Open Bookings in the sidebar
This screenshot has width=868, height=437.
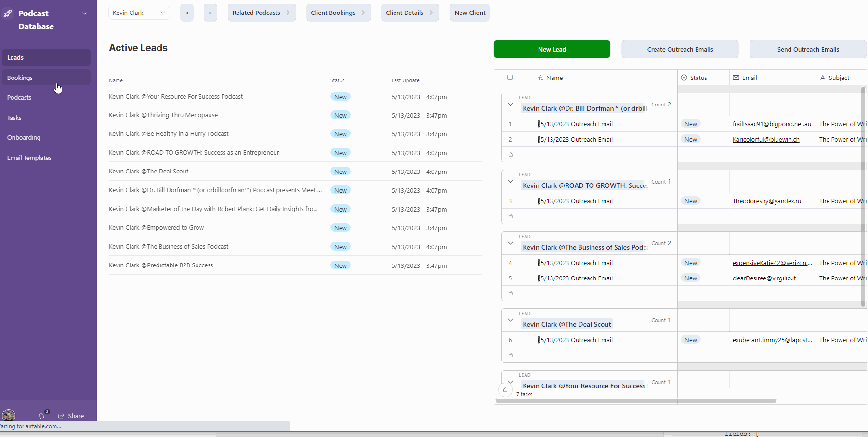[x=20, y=78]
